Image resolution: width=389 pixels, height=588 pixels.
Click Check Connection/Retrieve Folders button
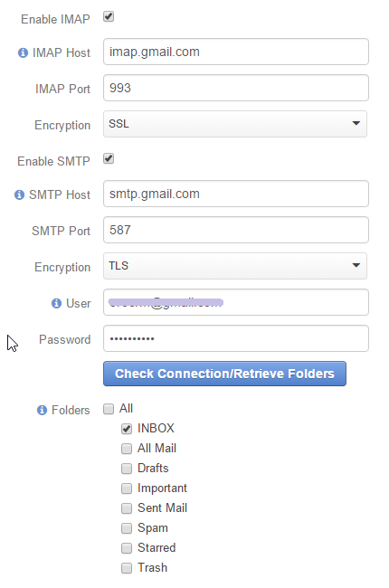pyautogui.click(x=224, y=374)
